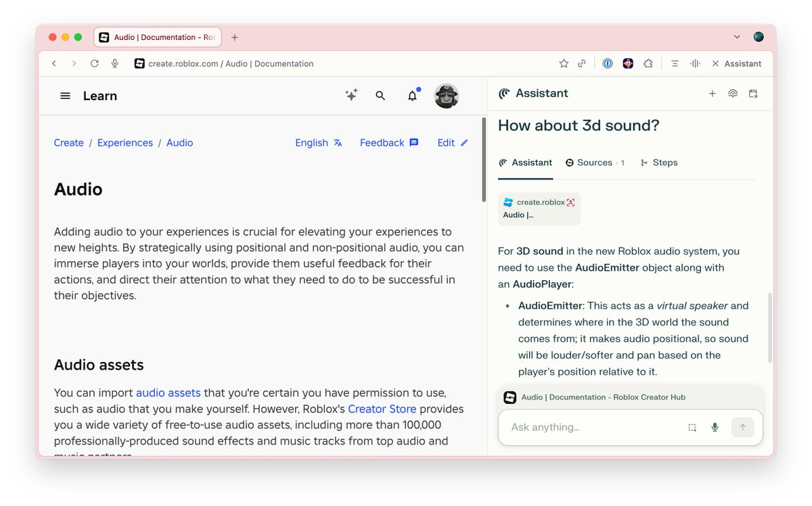Open the hamburger navigation menu beside Learn
This screenshot has width=812, height=506.
(65, 96)
